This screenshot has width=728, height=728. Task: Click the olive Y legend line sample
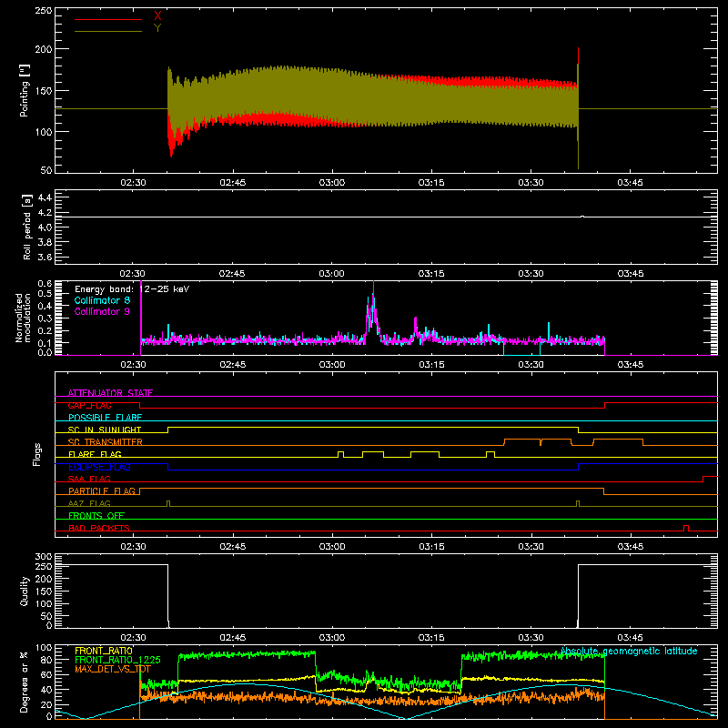point(107,31)
